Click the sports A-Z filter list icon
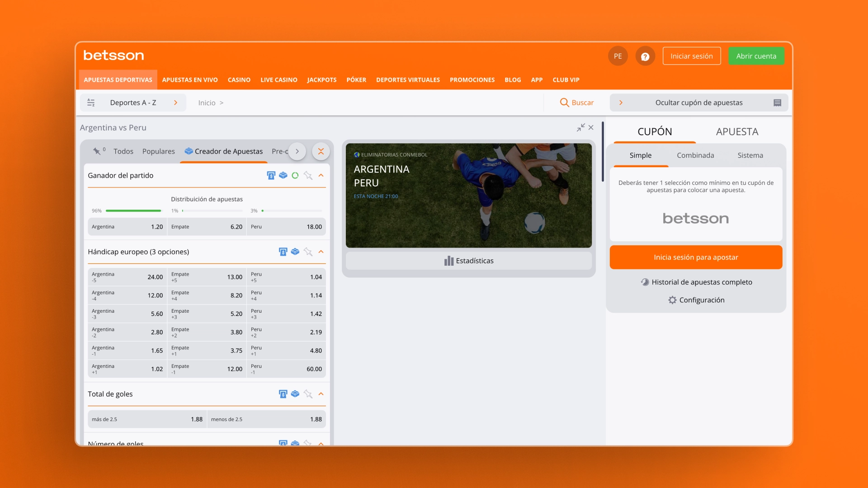The width and height of the screenshot is (868, 488). point(91,103)
